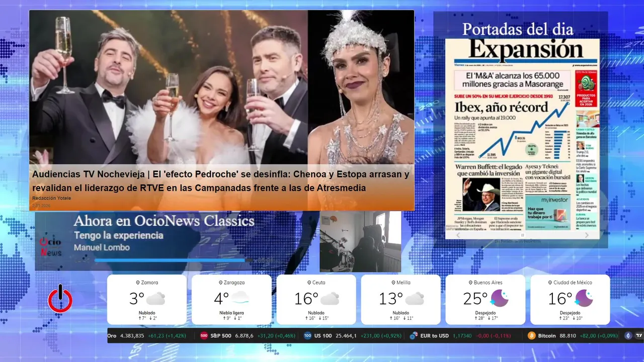The image size is (644, 362).
Task: Click the Ciudad de México moon icon
Action: [x=584, y=298]
